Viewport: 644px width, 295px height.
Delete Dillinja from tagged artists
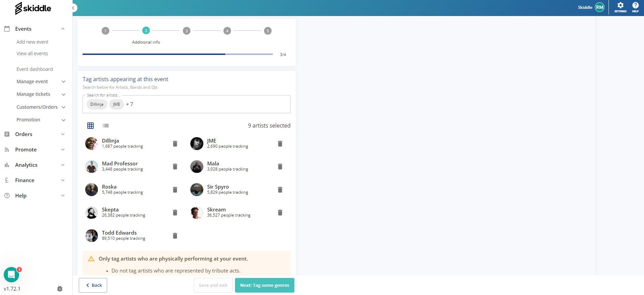[x=175, y=144]
